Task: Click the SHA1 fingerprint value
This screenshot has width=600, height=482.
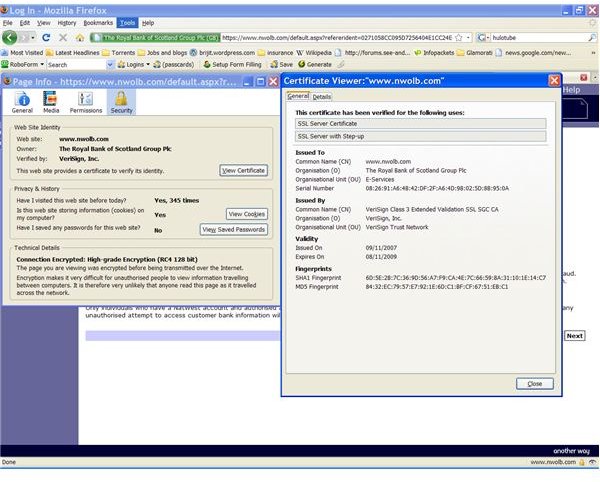Action: (455, 278)
